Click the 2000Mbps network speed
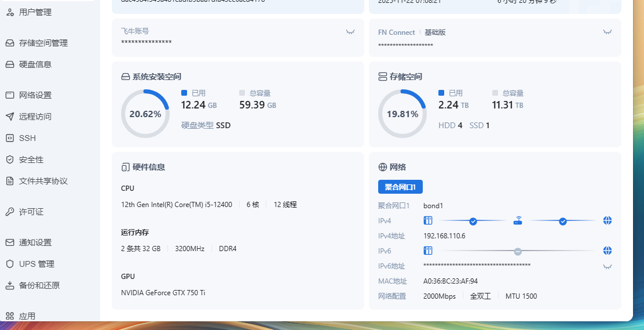The width and height of the screenshot is (644, 330). tap(440, 296)
